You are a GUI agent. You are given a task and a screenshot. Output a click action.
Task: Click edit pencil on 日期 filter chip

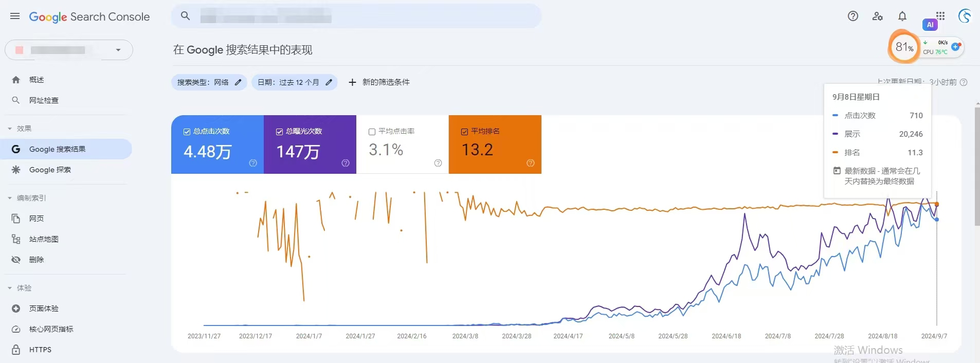[x=329, y=82]
